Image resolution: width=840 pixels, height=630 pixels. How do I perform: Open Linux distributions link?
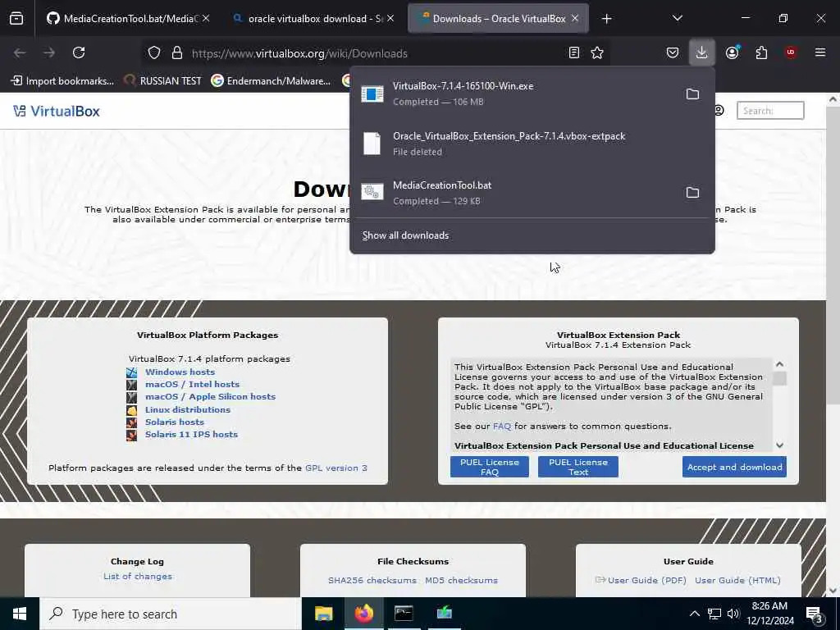pos(188,409)
